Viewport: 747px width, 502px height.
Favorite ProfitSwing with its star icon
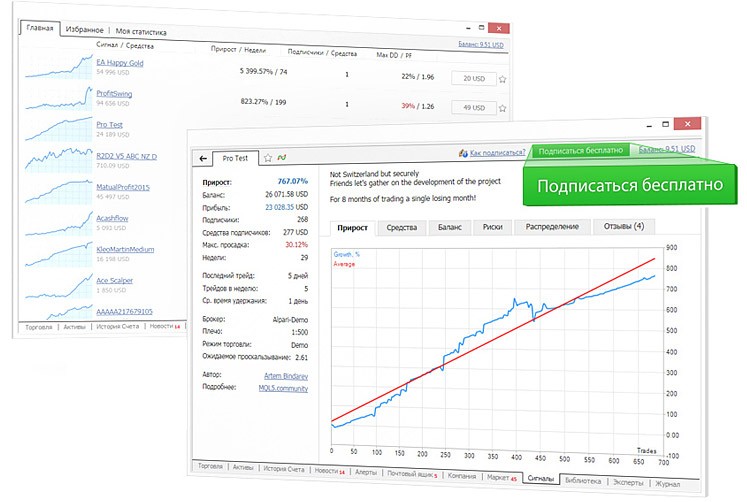pyautogui.click(x=503, y=109)
